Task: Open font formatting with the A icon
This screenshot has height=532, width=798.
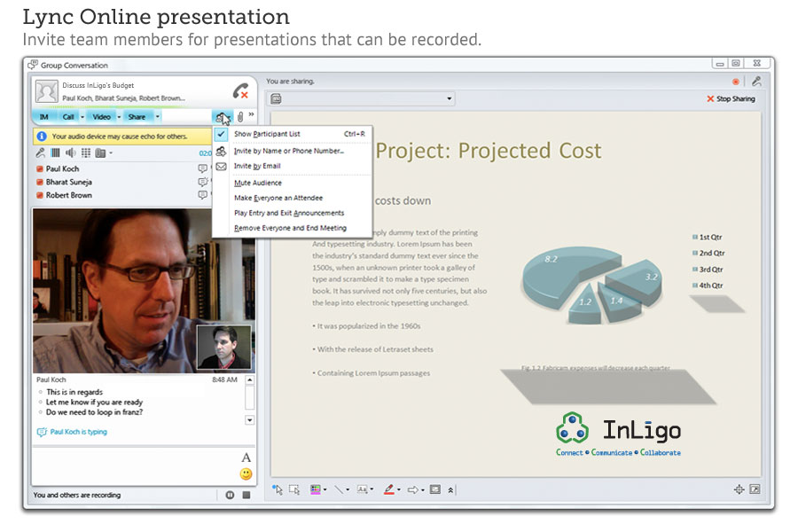Action: [x=246, y=458]
